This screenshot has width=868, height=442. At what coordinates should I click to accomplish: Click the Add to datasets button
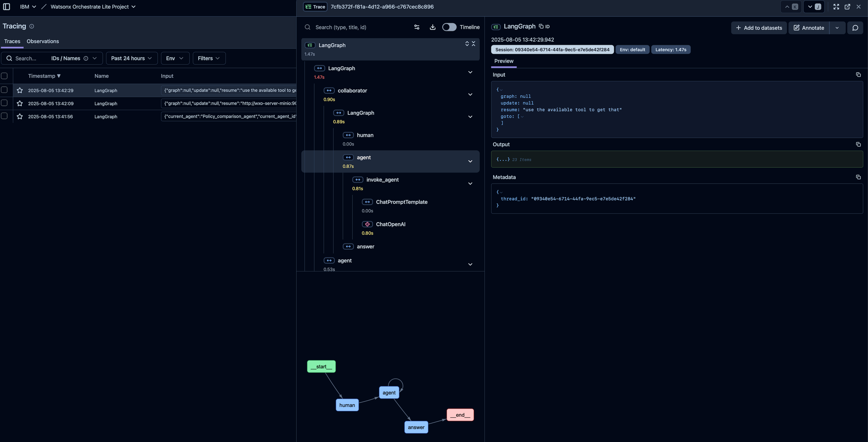click(759, 28)
